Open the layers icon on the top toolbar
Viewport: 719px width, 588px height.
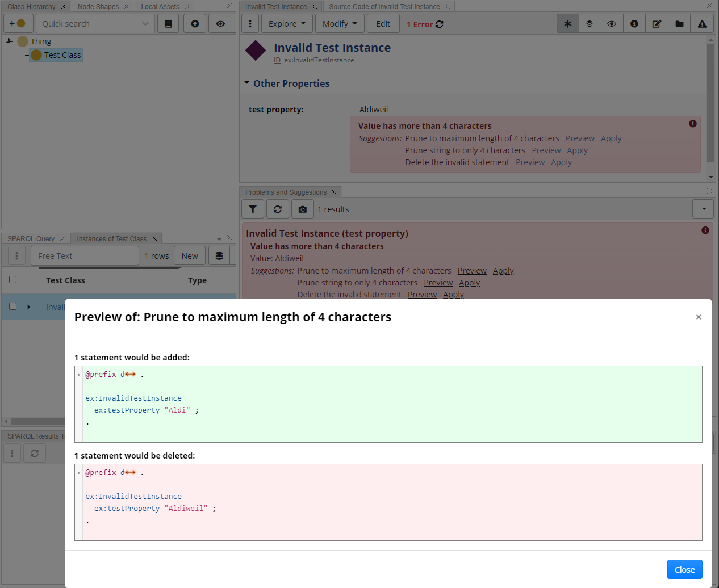pos(589,23)
